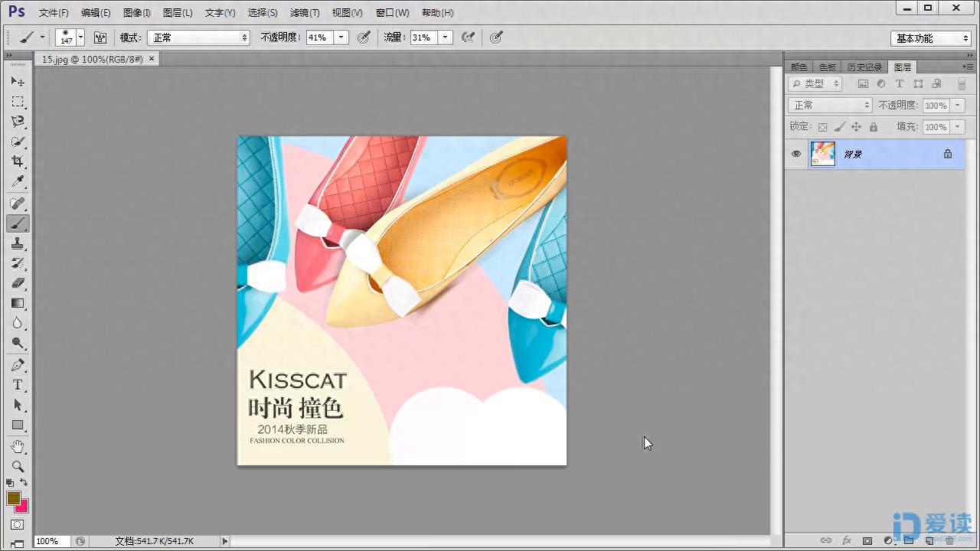Add a layer mask
Screen dimensions: 980x551
click(x=867, y=541)
